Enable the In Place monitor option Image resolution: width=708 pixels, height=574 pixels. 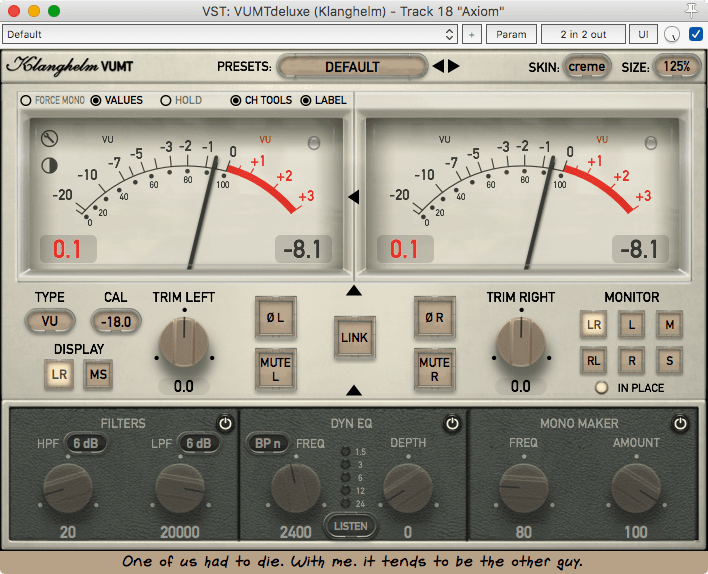coord(601,388)
